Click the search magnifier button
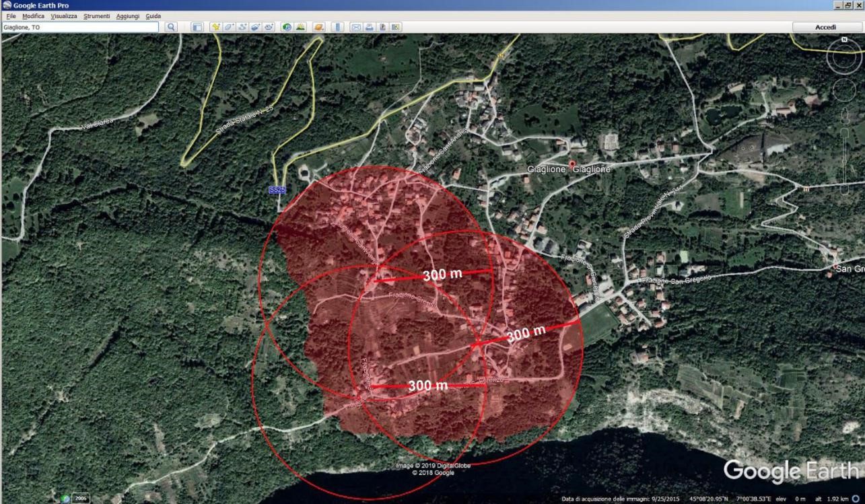Screen dimensions: 865x504 click(171, 27)
